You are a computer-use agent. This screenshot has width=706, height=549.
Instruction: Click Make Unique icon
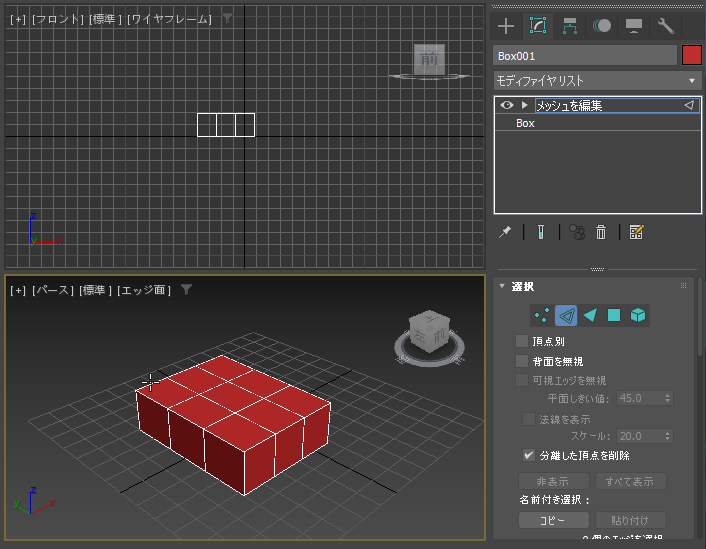click(x=577, y=232)
